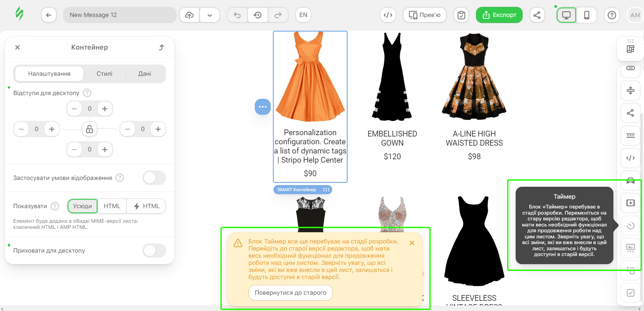Toggle Приховати для десктопу switch
This screenshot has width=644, height=311.
[x=154, y=251]
